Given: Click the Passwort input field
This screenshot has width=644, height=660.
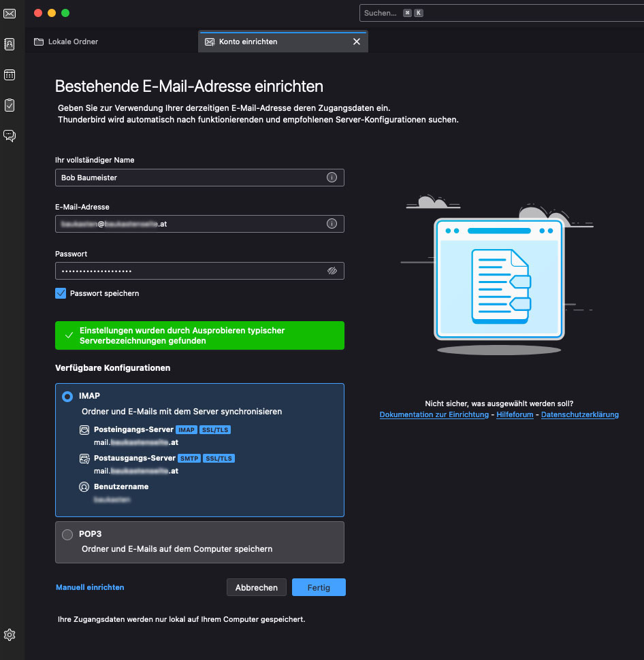Looking at the screenshot, I should point(199,271).
